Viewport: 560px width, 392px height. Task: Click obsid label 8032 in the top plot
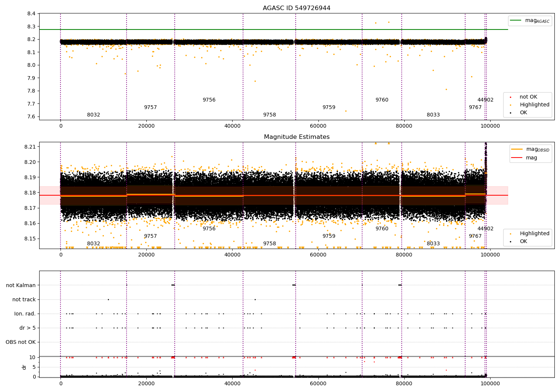point(93,115)
